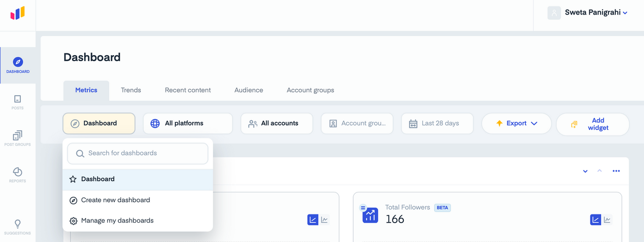This screenshot has height=242, width=644.
Task: Click the user avatar next to Sweta Panigrahi
Action: [554, 13]
